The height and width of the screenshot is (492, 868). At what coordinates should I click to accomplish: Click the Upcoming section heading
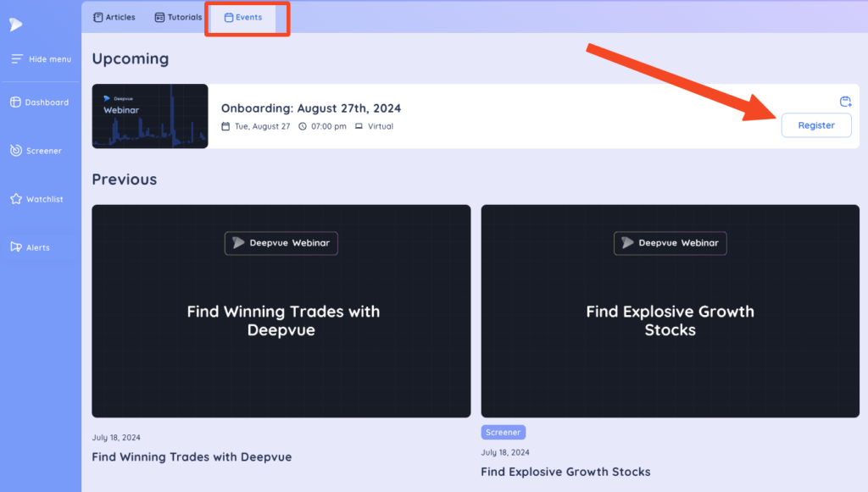(x=130, y=59)
